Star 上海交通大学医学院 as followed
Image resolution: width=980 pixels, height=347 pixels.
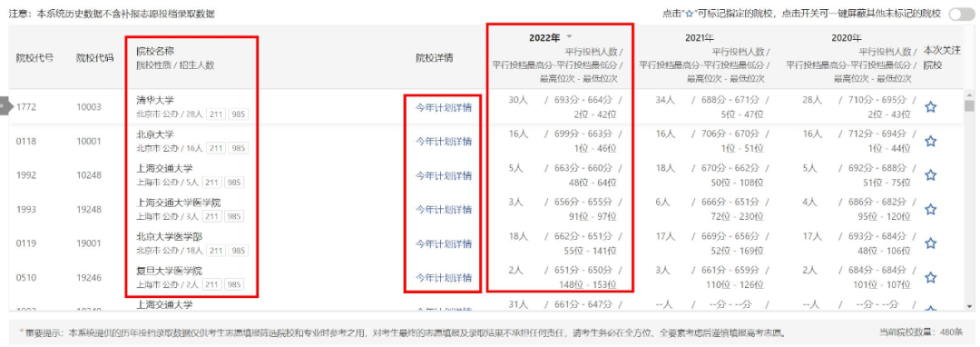point(930,210)
